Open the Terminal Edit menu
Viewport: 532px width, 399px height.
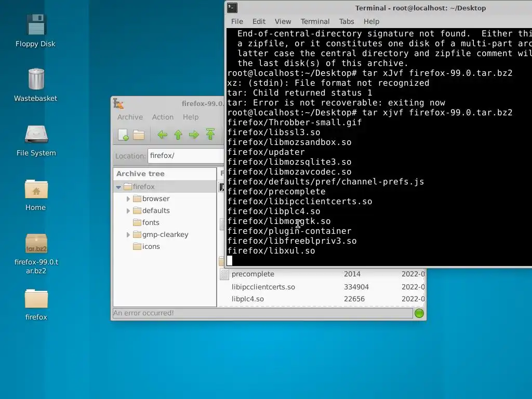259,21
